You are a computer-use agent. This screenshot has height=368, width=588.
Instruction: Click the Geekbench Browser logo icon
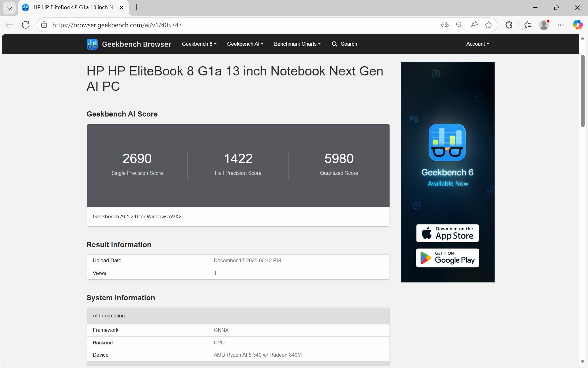(92, 44)
